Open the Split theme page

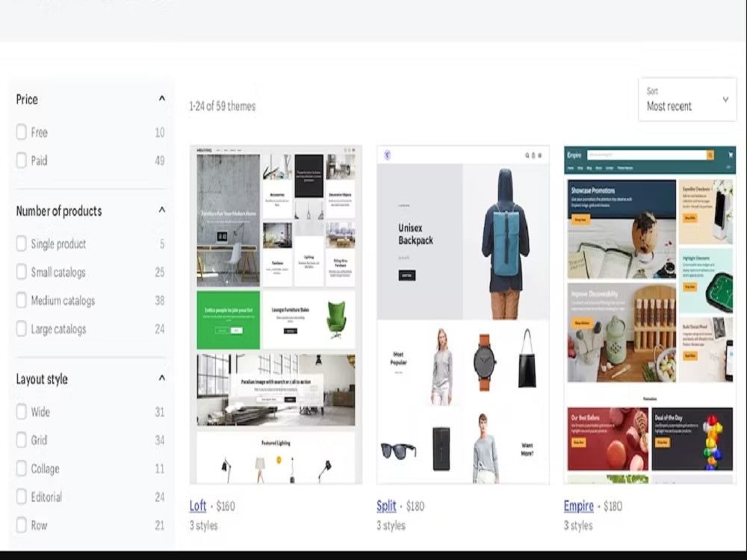[385, 506]
